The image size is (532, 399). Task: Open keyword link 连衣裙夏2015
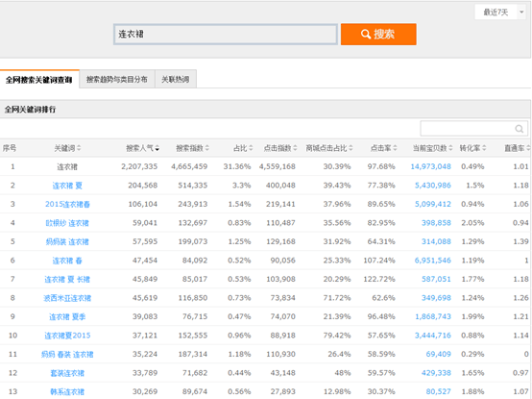(67, 336)
